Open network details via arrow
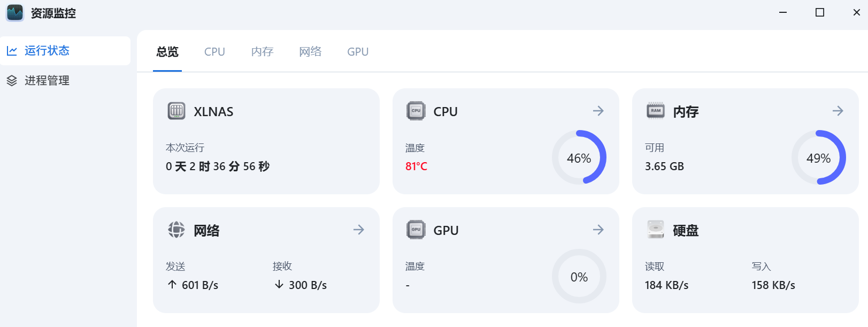This screenshot has height=327, width=868. [x=359, y=230]
